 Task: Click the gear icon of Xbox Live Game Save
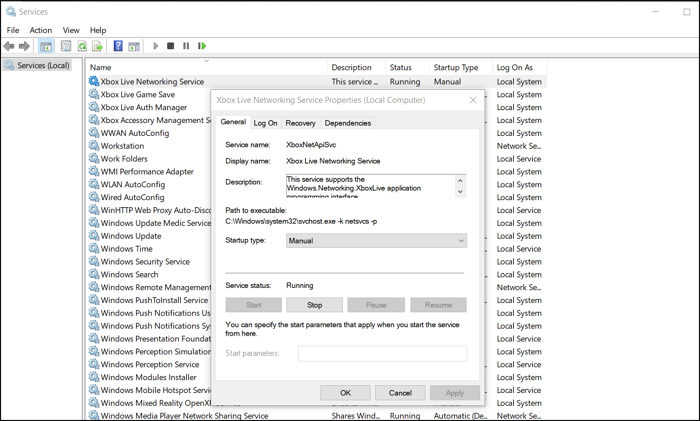tap(94, 94)
